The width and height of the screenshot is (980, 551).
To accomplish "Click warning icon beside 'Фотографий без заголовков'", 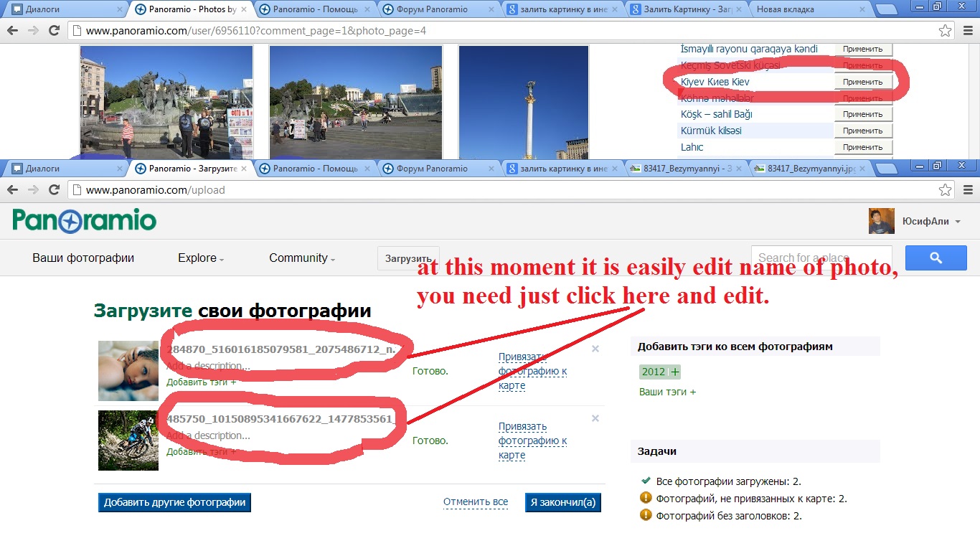I will [x=646, y=515].
